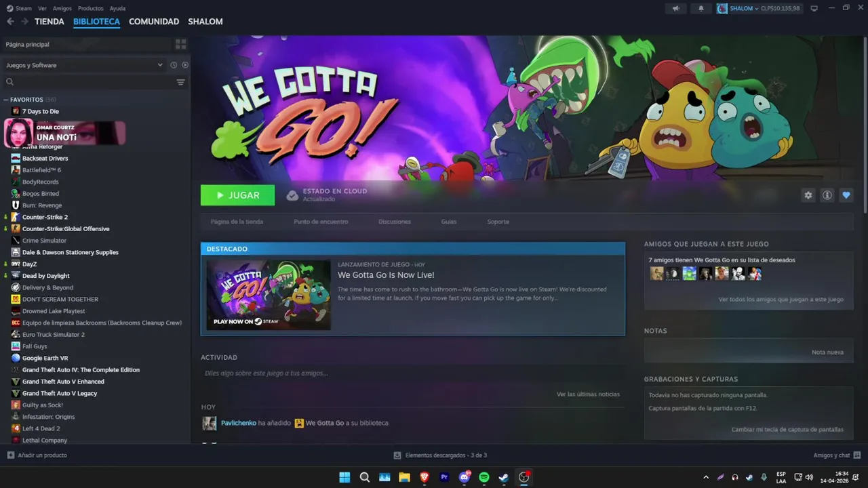The height and width of the screenshot is (488, 868).
Task: Open wallet balance CLP$10.135,98
Action: coord(781,8)
